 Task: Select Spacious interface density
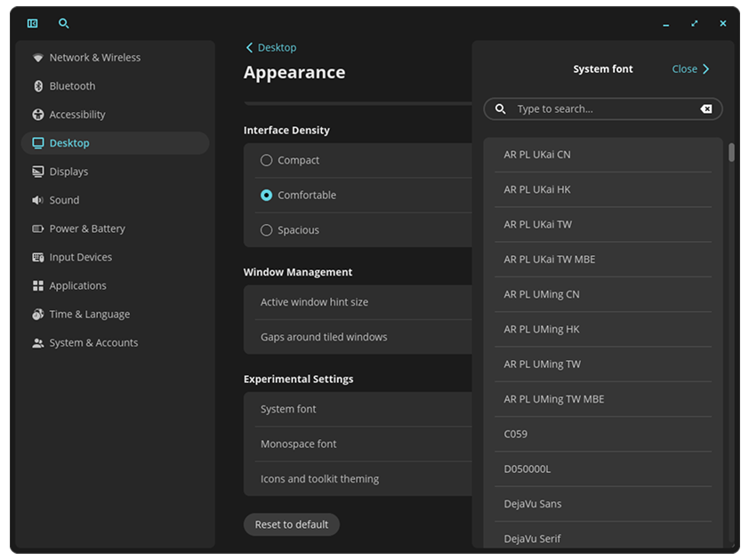click(x=267, y=230)
